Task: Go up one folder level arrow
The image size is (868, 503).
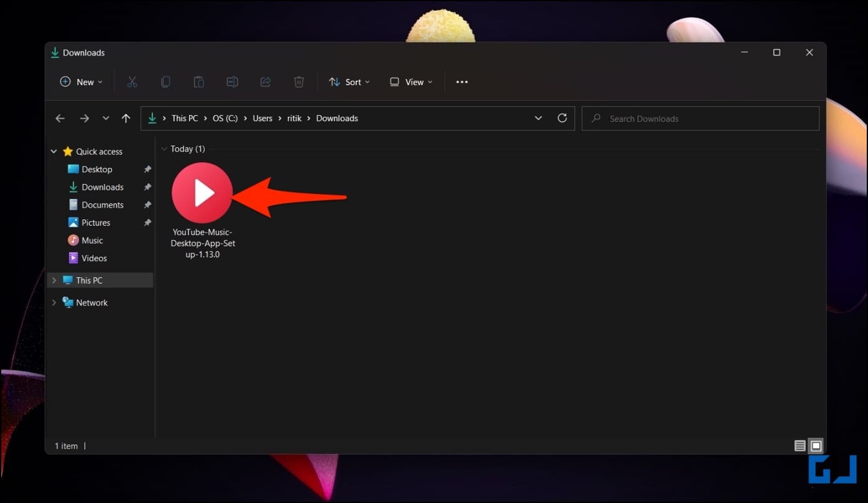Action: pyautogui.click(x=126, y=118)
